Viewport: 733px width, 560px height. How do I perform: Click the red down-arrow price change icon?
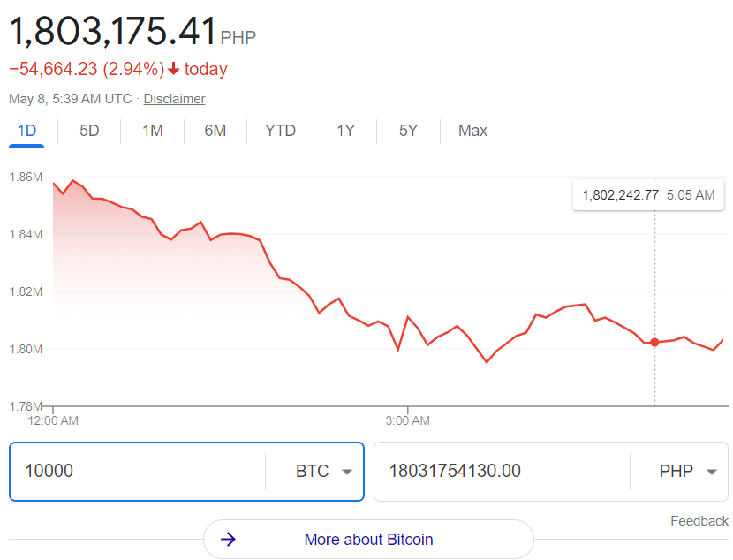(x=173, y=69)
